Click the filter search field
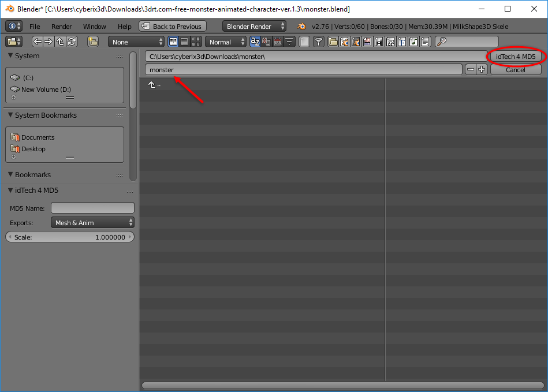 point(467,42)
